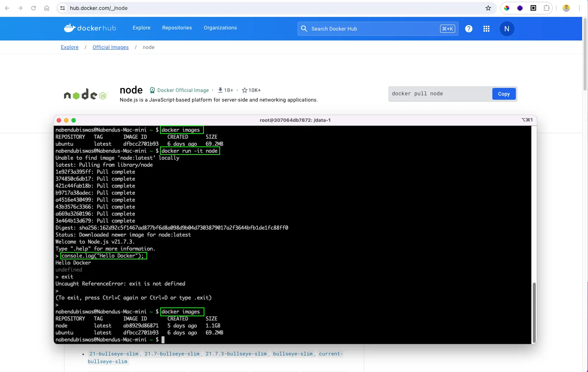The height and width of the screenshot is (372, 588).
Task: Open the Organizations nav item
Action: point(220,28)
